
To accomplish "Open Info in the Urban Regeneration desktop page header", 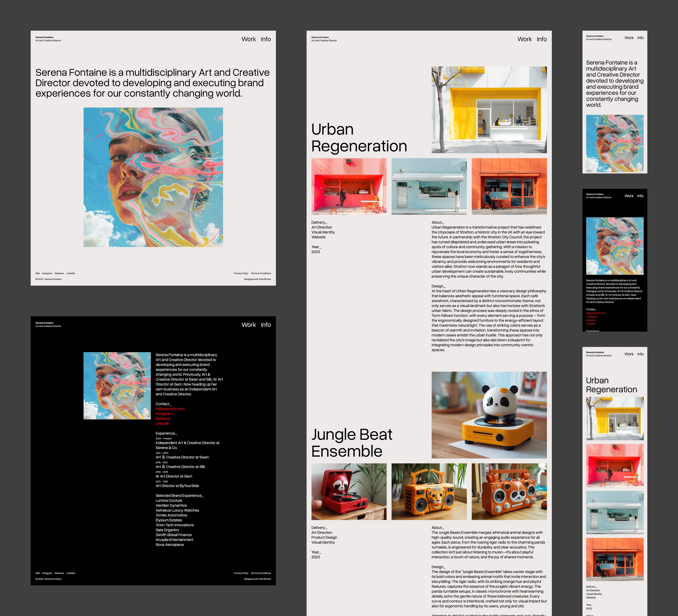I will 541,39.
